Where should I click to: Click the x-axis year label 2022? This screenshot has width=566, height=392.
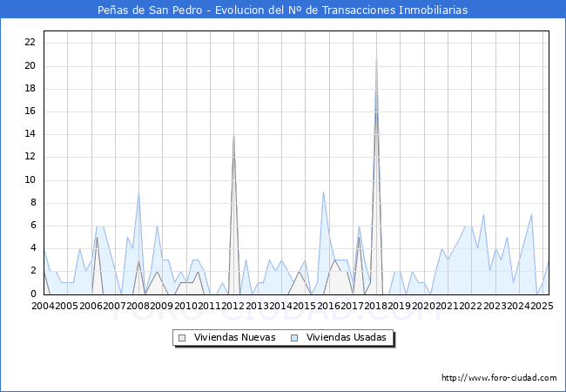[x=471, y=306]
